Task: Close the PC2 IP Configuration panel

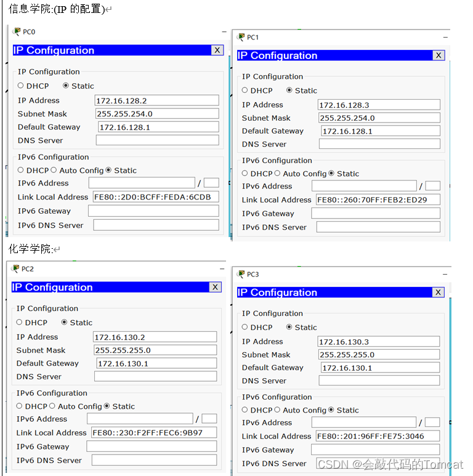Action: (x=215, y=287)
